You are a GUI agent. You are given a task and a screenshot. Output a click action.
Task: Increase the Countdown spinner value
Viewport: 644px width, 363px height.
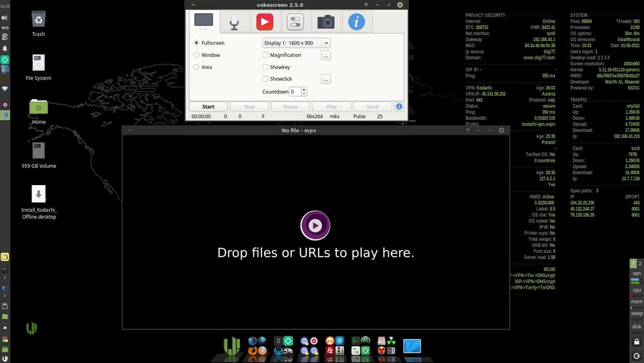point(304,90)
